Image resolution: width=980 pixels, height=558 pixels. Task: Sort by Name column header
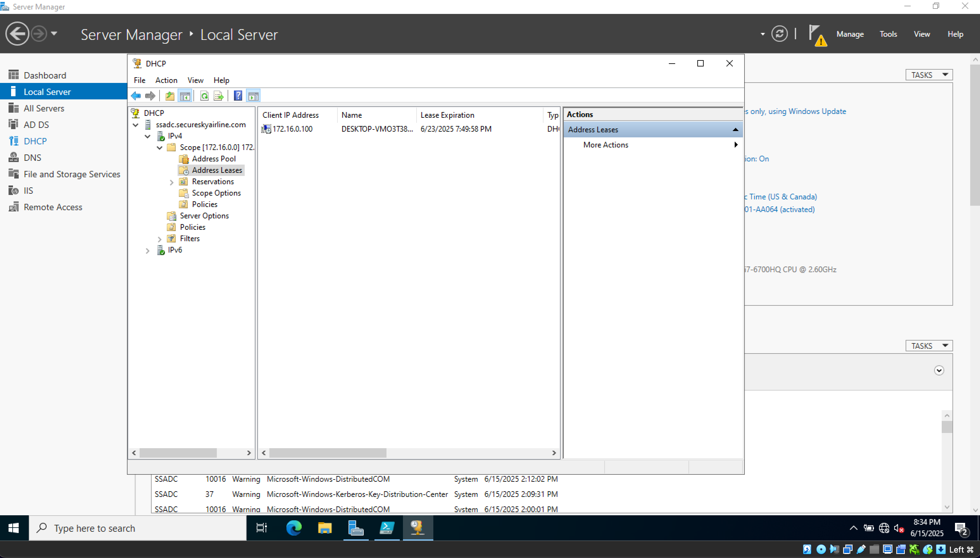[377, 115]
